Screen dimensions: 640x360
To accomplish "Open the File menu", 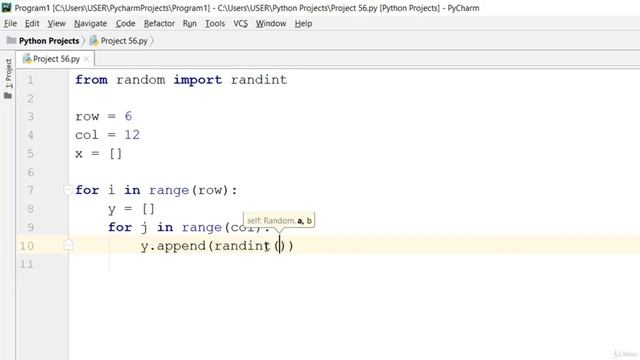I will [x=10, y=24].
